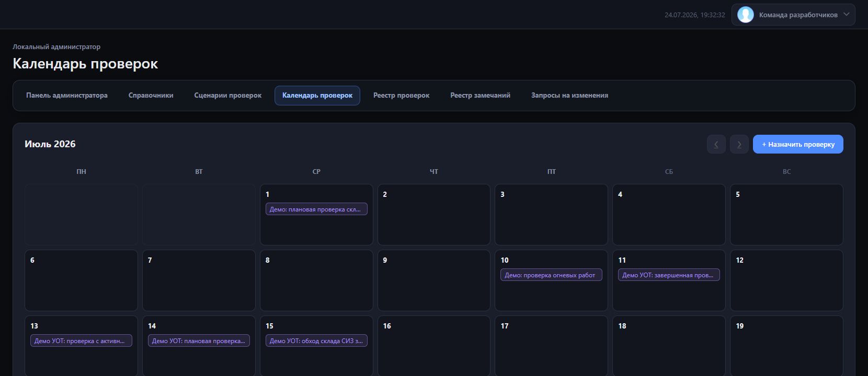Viewport: 868px width, 376px height.
Task: Switch to the Справочники tab
Action: 151,96
